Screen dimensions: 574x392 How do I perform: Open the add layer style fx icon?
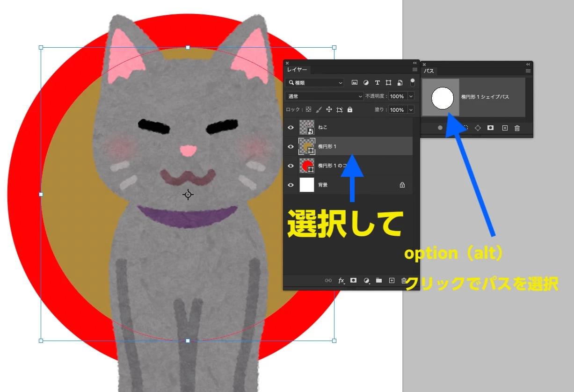coord(341,281)
